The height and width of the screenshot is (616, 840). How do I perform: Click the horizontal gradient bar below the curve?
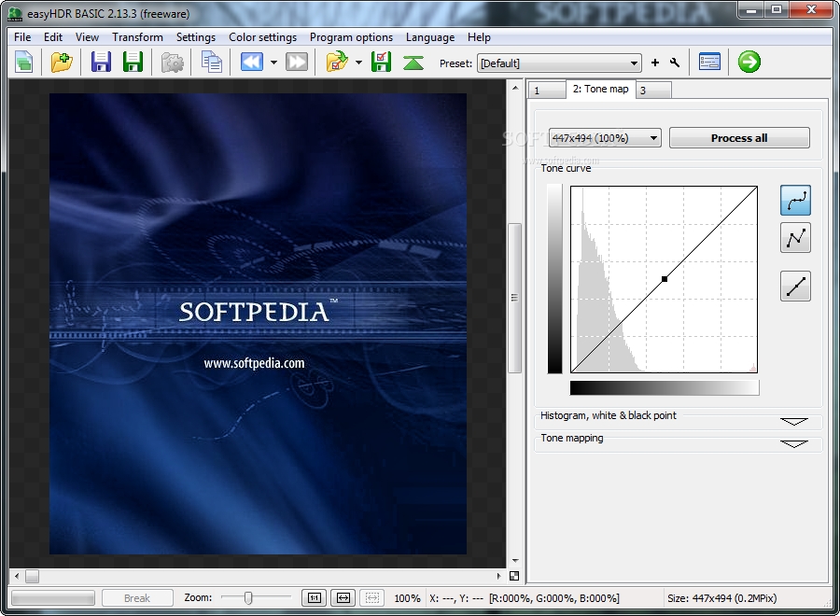[665, 388]
